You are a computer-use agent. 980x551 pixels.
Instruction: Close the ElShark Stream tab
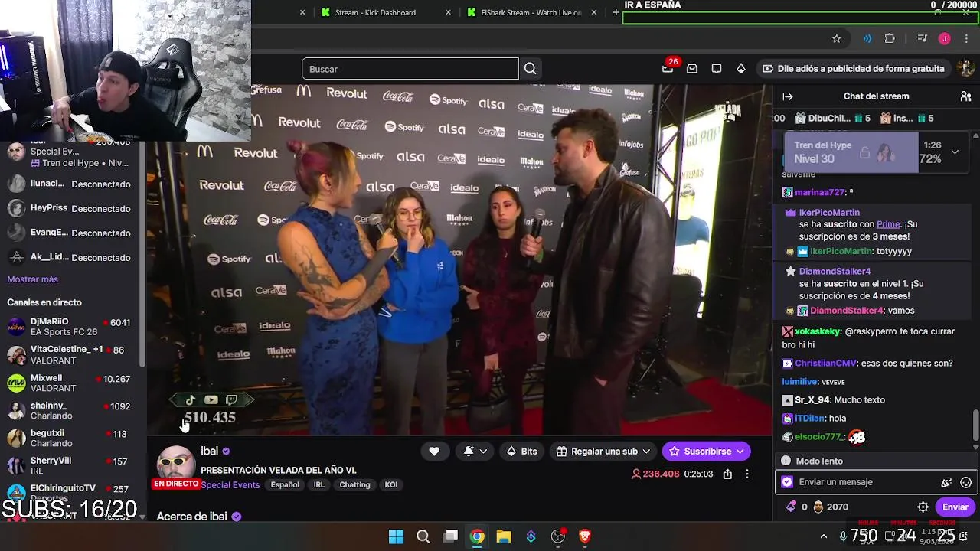pyautogui.click(x=594, y=12)
